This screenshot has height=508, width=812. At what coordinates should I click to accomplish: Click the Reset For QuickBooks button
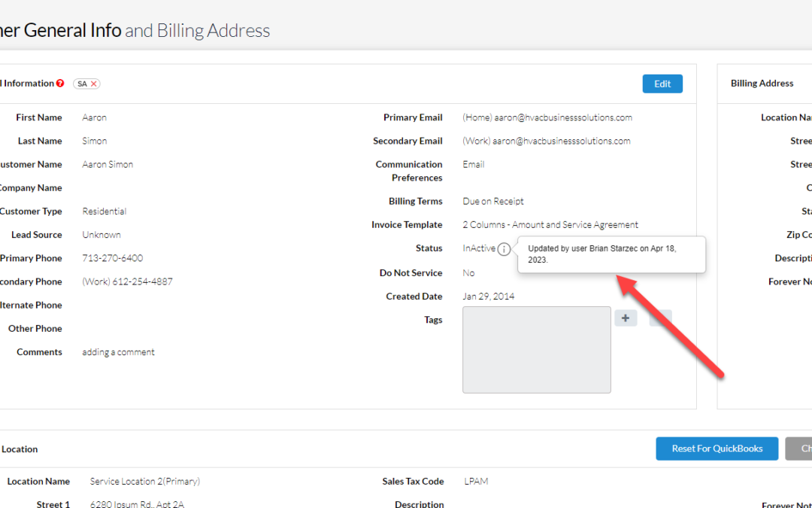[x=717, y=449]
